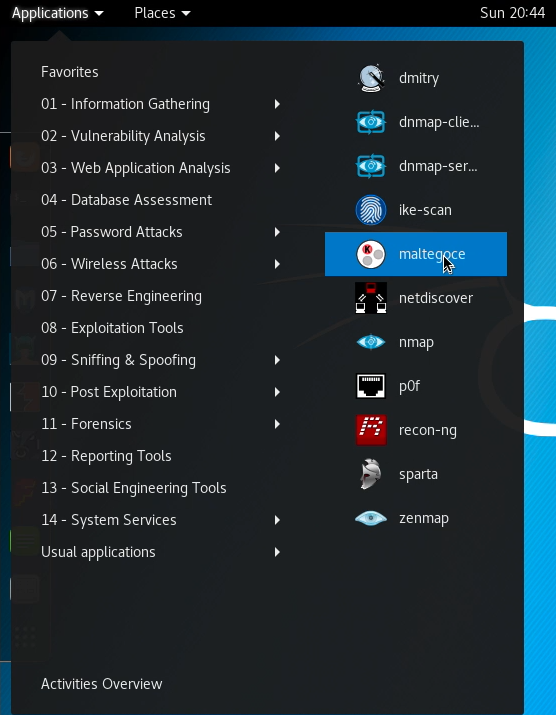Launch dmitry via its crystal ball icon
The height and width of the screenshot is (715, 556).
(371, 78)
